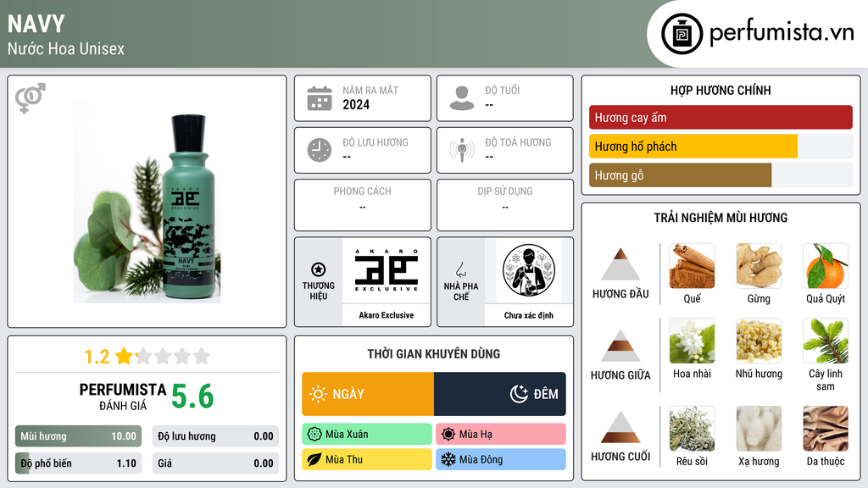This screenshot has width=868, height=488.
Task: Click the Hương đầu pyramid icon
Action: tap(620, 264)
